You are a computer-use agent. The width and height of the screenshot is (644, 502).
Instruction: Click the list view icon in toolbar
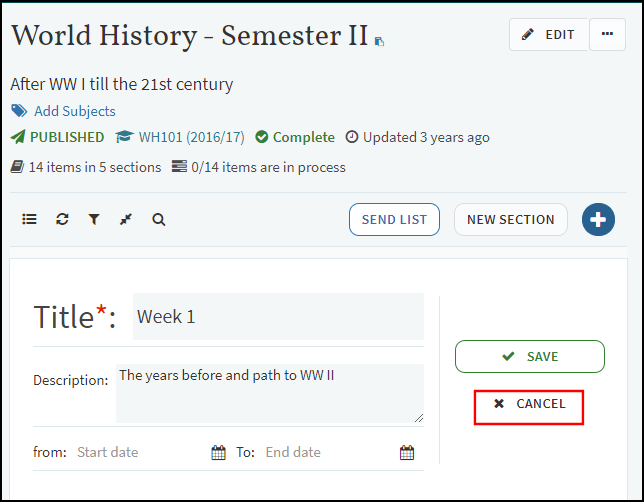(x=29, y=219)
